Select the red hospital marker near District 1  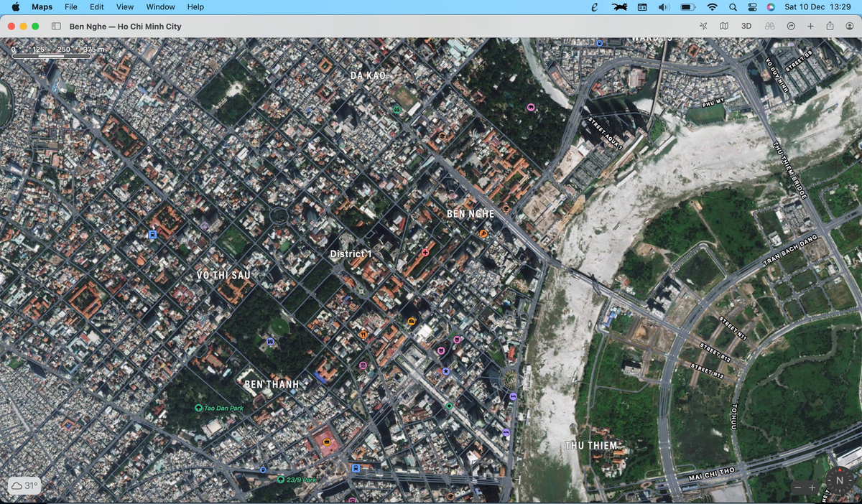coord(425,253)
